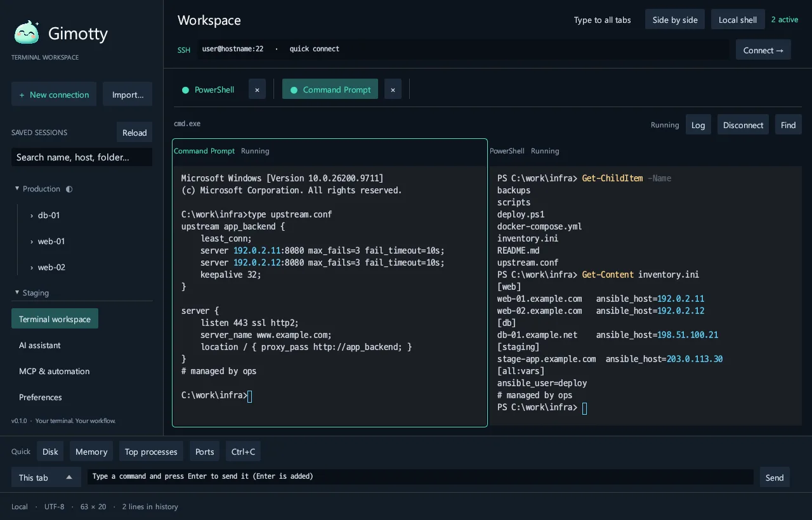This screenshot has height=520, width=812.
Task: Select the Command Prompt tab
Action: click(331, 89)
